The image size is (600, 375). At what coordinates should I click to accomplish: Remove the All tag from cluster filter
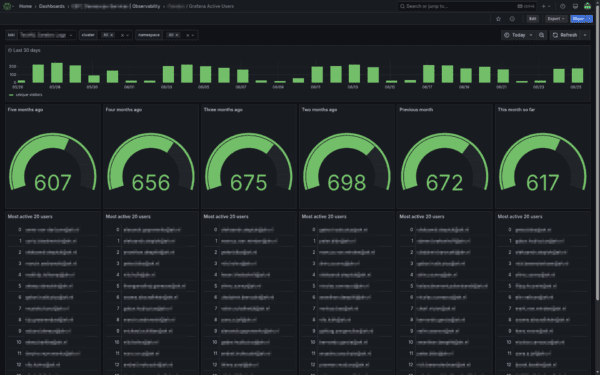(112, 35)
